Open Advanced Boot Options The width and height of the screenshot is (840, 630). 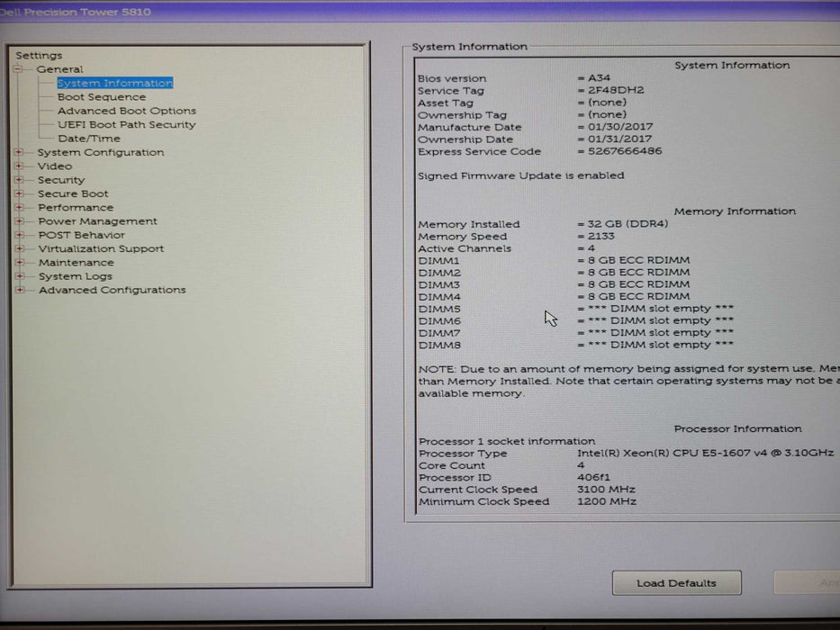click(x=126, y=111)
